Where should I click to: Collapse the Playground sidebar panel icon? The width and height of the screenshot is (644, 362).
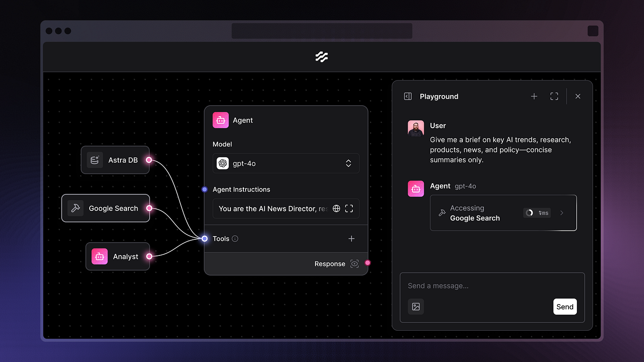(x=408, y=96)
